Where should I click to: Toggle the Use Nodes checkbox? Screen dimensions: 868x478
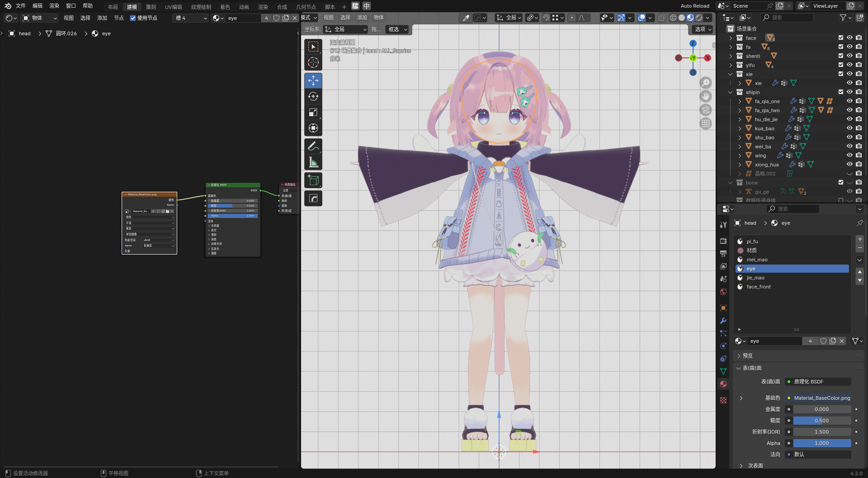(x=133, y=18)
